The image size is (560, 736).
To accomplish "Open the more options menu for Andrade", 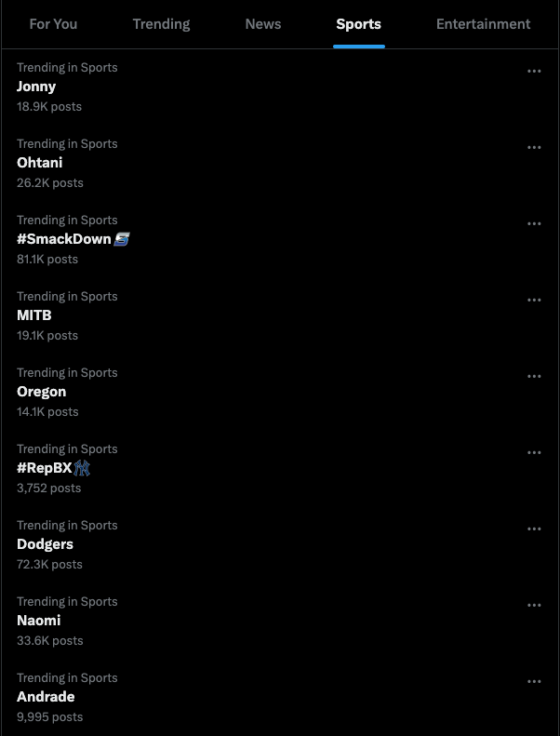I will pos(534,681).
